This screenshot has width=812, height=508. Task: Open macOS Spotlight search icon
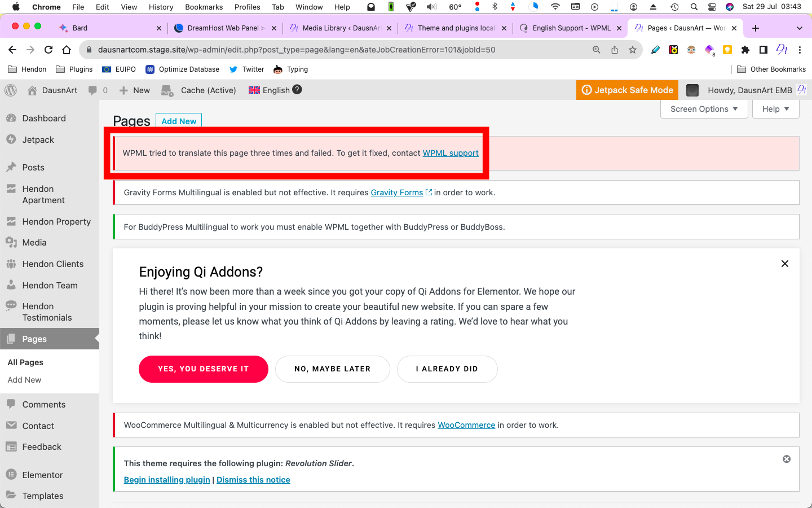(x=694, y=7)
